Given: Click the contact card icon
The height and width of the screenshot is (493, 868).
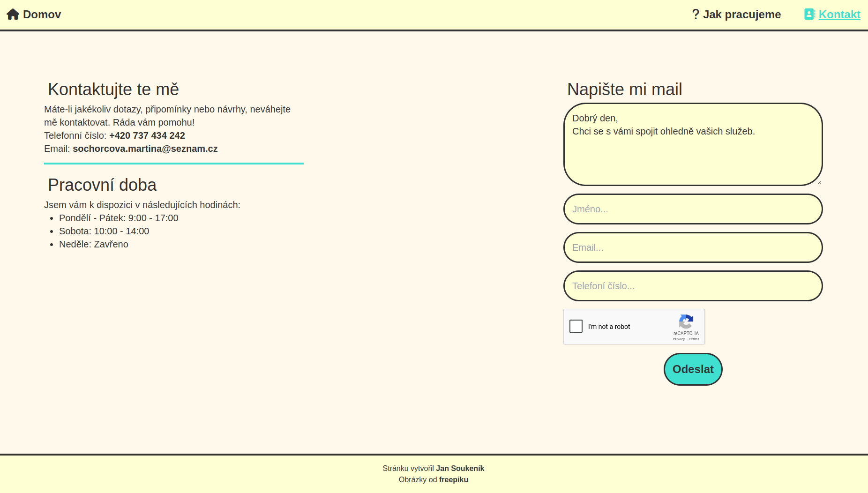Looking at the screenshot, I should click(x=809, y=15).
